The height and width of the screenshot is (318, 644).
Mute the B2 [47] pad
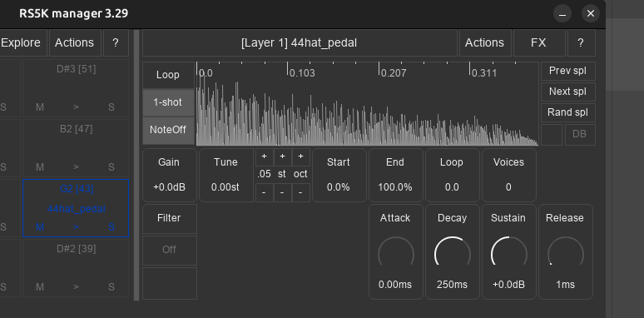point(40,167)
